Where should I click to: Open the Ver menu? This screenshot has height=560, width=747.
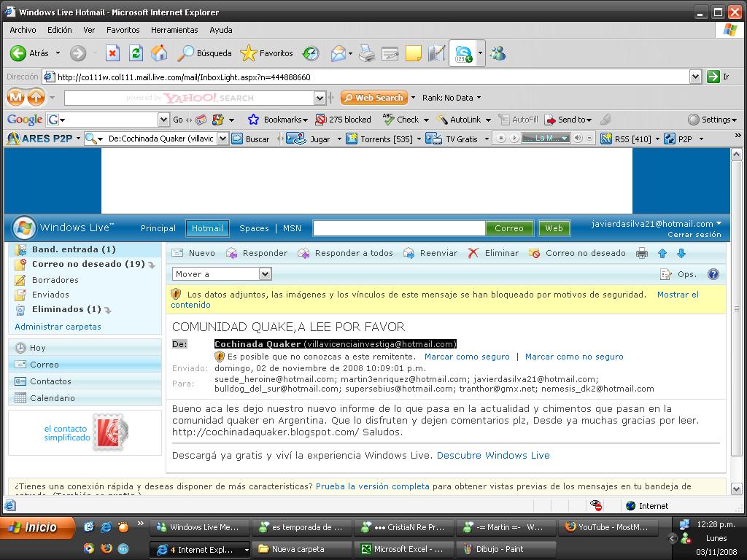coord(89,30)
